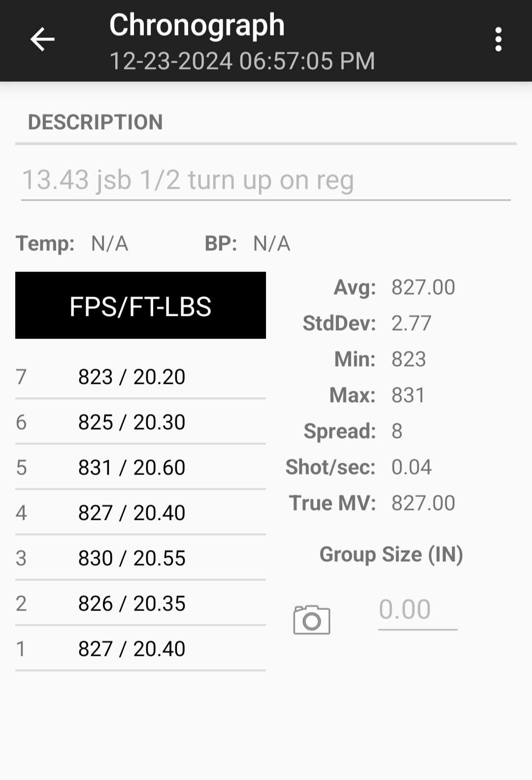Tap the Temp N/A value
Screen dimensions: 532x780
(x=110, y=243)
